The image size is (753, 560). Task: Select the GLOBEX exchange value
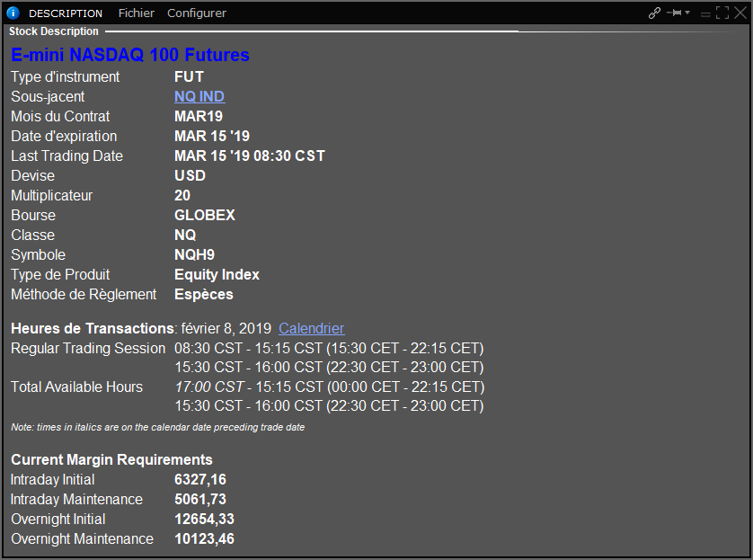click(x=205, y=215)
